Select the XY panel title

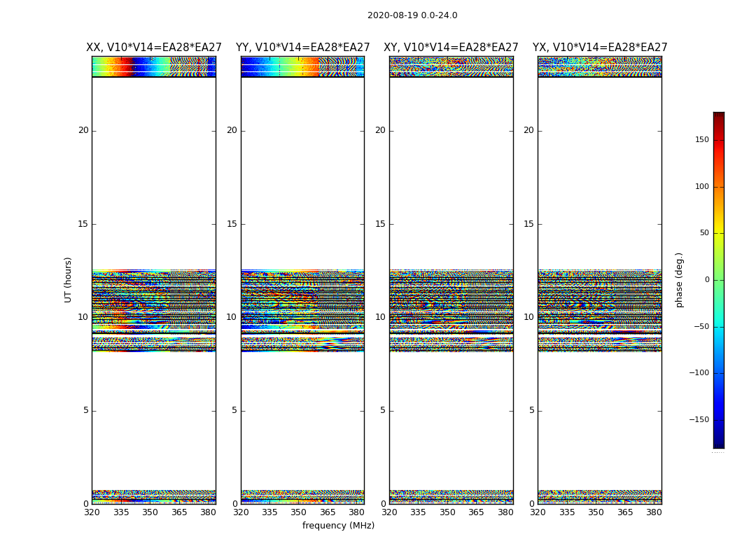coord(451,48)
